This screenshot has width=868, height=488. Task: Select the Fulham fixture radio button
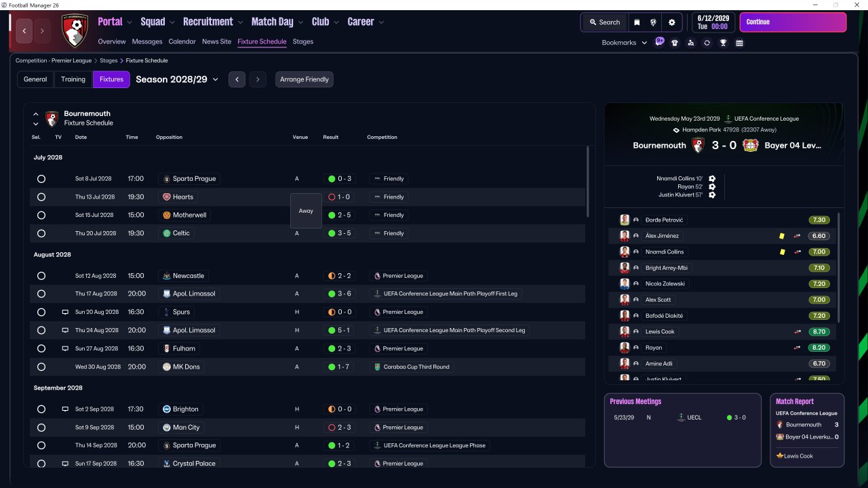coord(41,348)
